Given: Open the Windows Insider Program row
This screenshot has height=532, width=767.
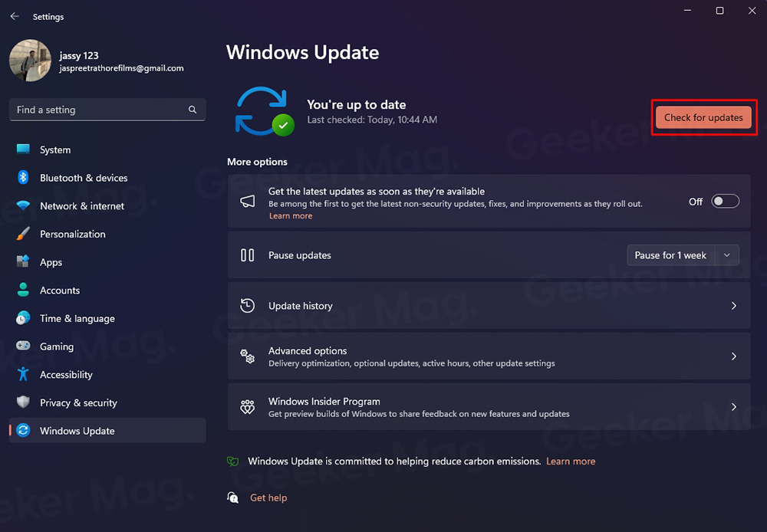Looking at the screenshot, I should point(489,407).
